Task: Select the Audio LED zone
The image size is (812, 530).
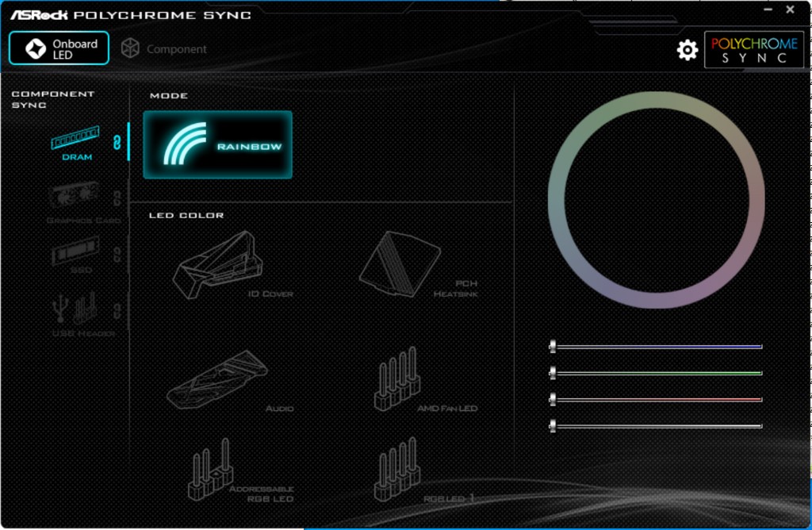Action: (229, 381)
